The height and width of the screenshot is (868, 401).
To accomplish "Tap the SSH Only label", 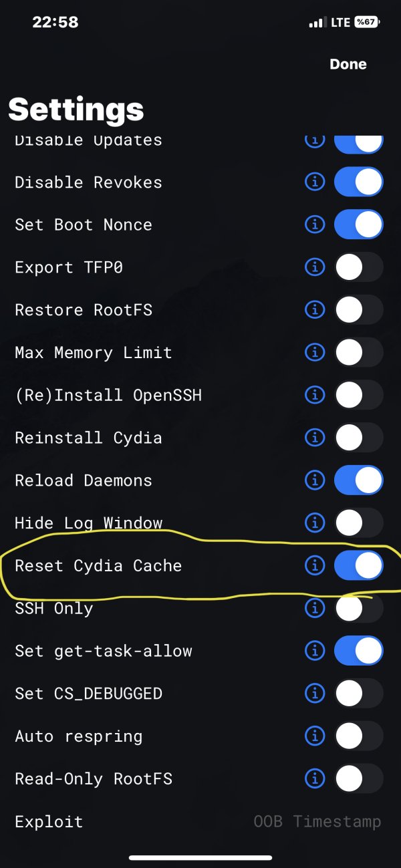I will [54, 608].
